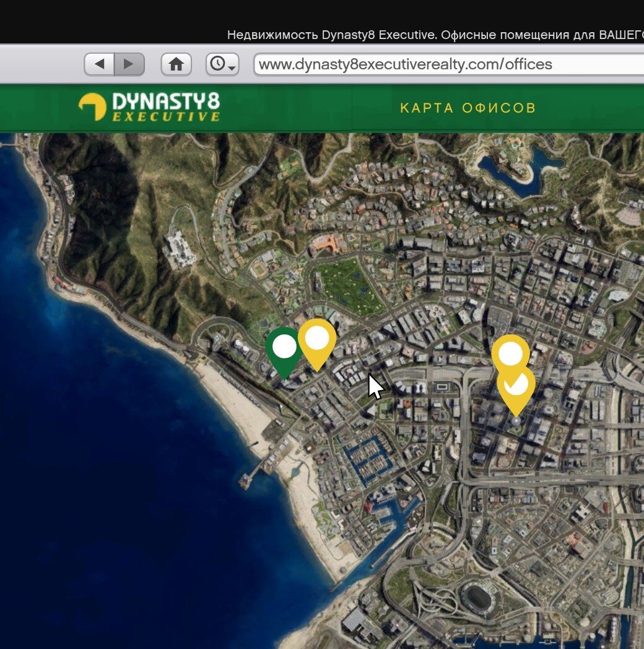Viewport: 644px width, 649px height.
Task: Select yellow pin next to green pin
Action: click(316, 344)
